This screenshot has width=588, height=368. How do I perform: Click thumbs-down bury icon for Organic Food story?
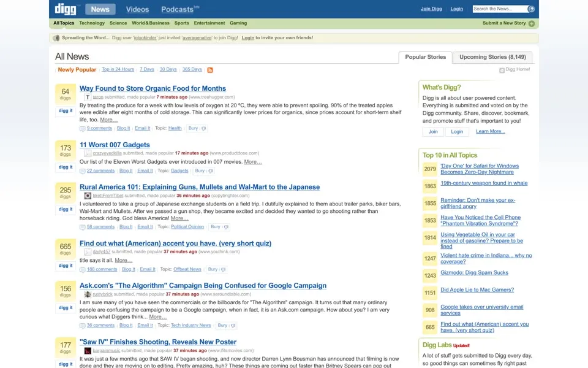[x=203, y=128]
